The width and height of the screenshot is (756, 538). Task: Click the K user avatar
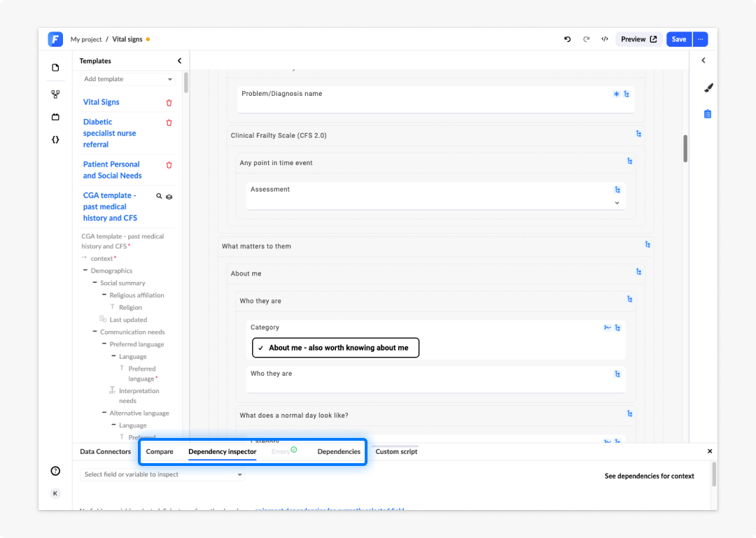click(55, 493)
